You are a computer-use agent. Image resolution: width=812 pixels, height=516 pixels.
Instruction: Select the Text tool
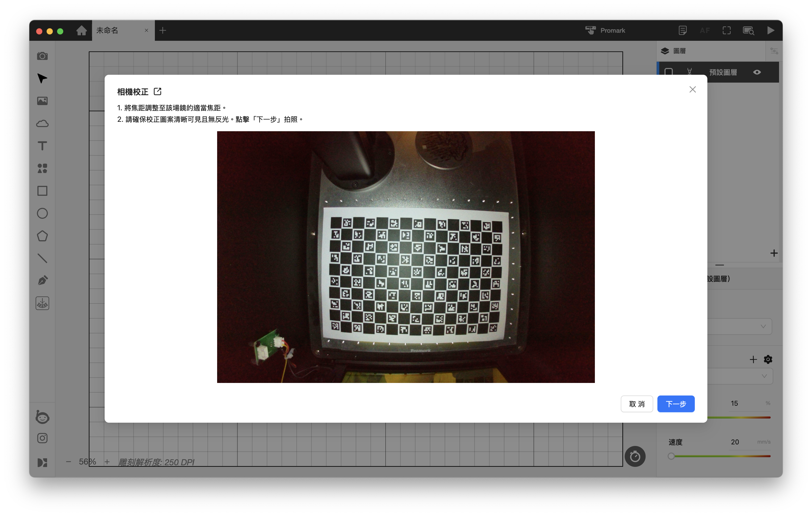pyautogui.click(x=42, y=146)
